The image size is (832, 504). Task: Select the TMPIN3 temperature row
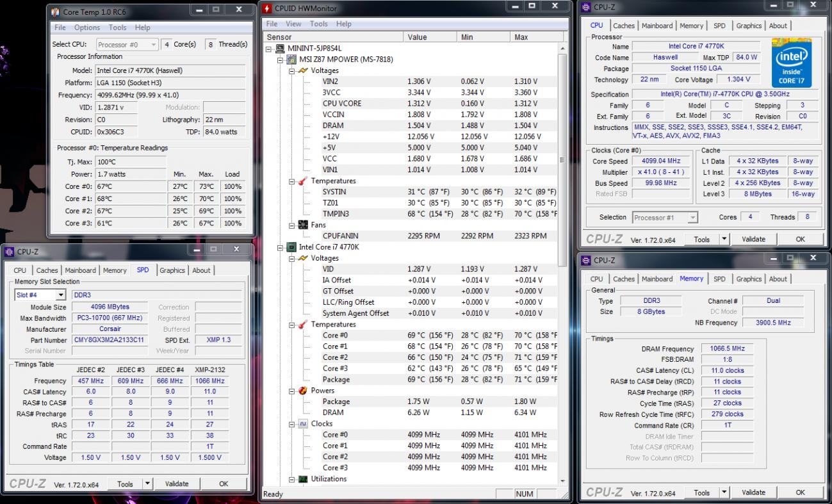411,214
